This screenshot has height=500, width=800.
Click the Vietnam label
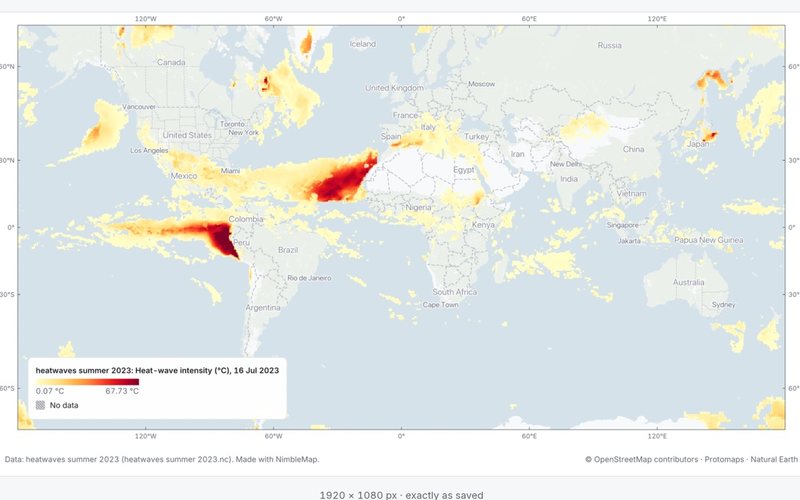(631, 194)
